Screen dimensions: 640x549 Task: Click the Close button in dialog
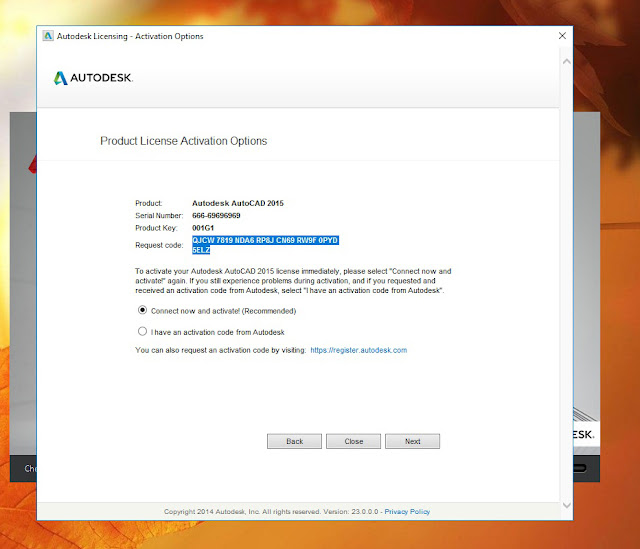click(x=353, y=441)
